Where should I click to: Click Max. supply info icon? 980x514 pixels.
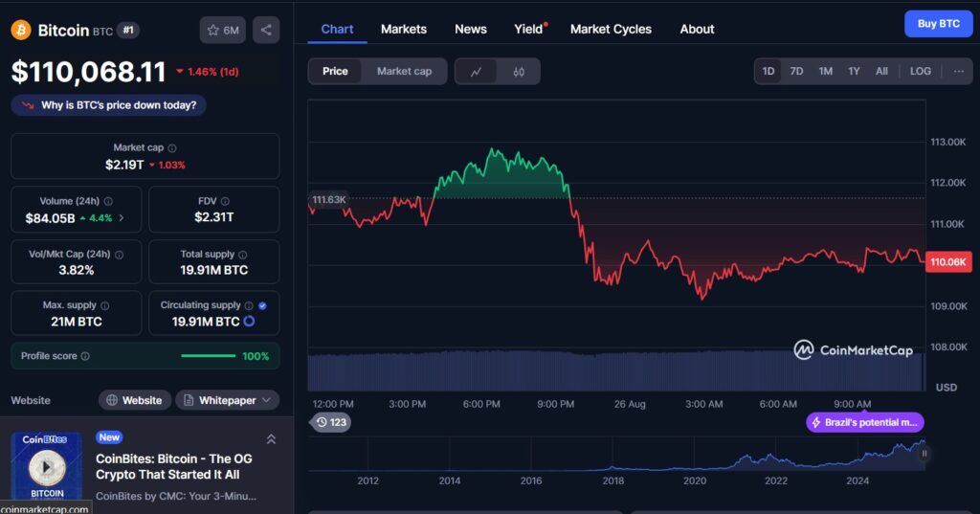[105, 305]
